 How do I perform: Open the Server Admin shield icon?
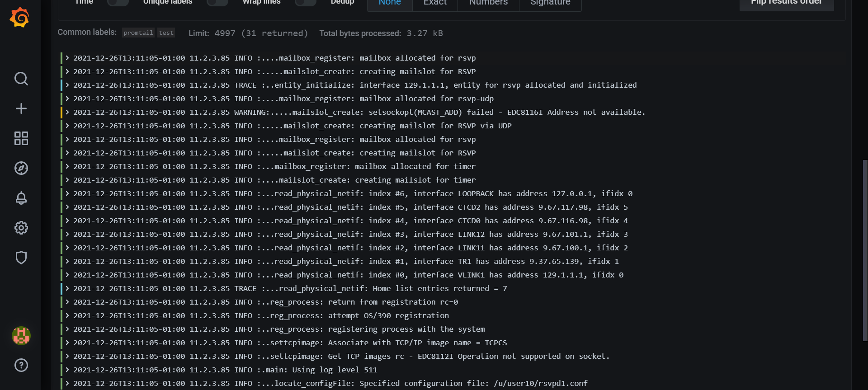[21, 258]
